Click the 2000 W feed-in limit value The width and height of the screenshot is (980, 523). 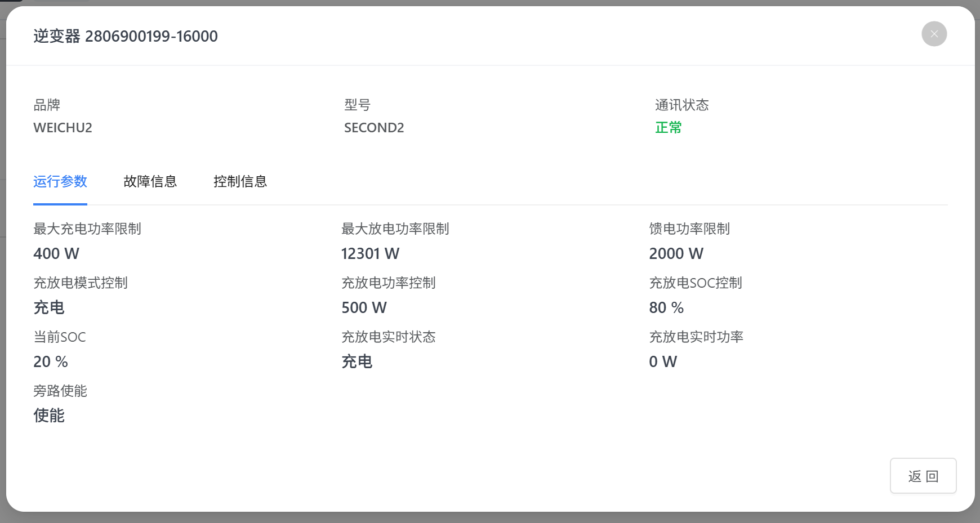click(676, 253)
